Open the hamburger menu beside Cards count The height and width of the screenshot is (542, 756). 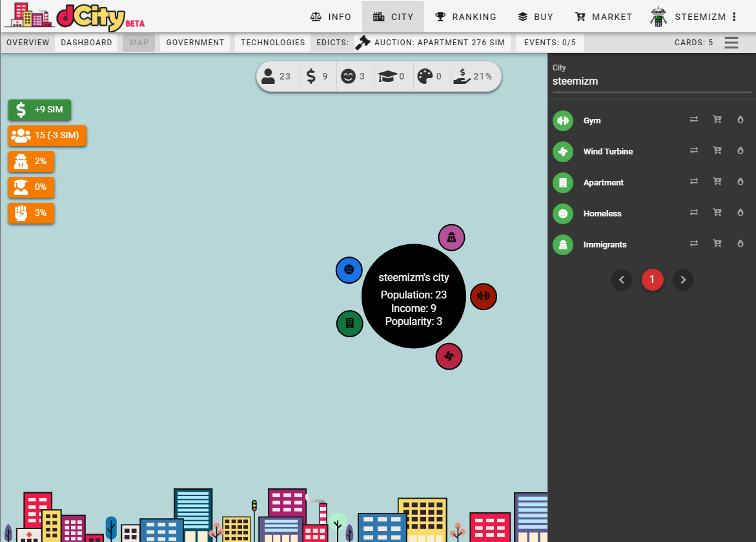tap(731, 43)
